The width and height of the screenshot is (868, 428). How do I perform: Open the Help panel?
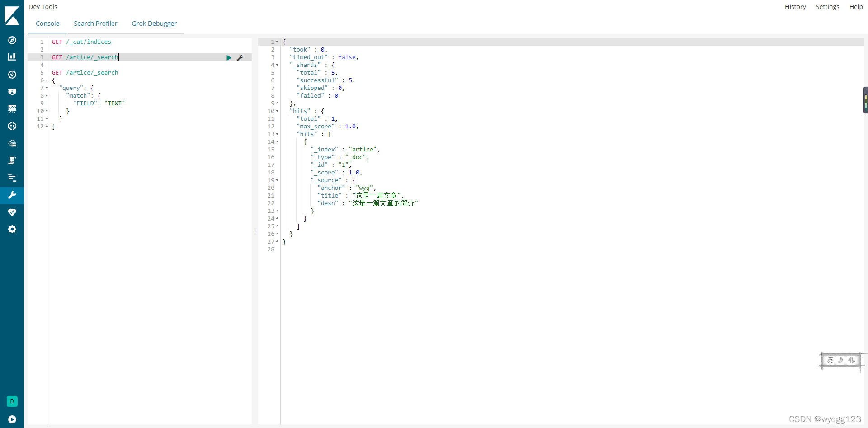856,7
